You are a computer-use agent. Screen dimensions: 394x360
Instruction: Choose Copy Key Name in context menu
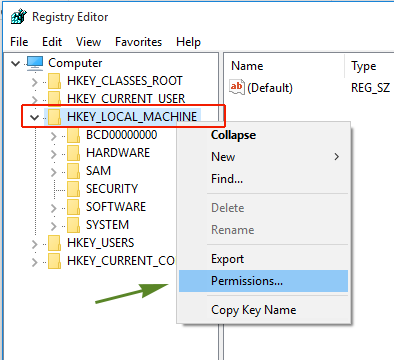(x=263, y=310)
